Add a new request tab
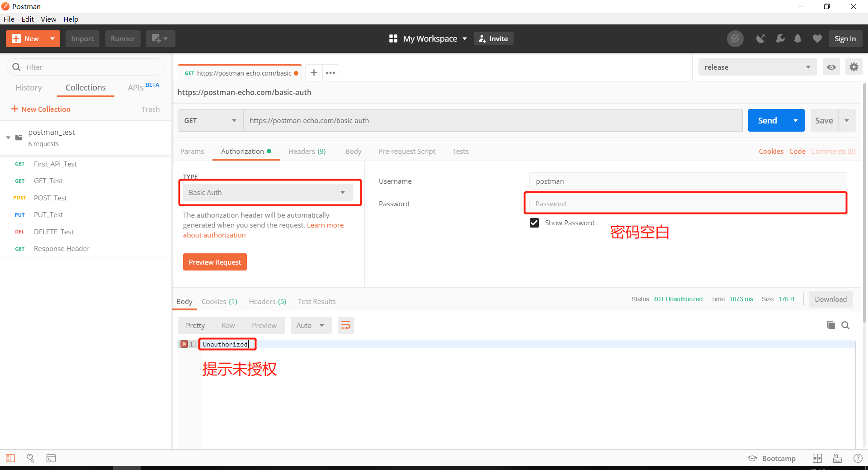 click(314, 73)
